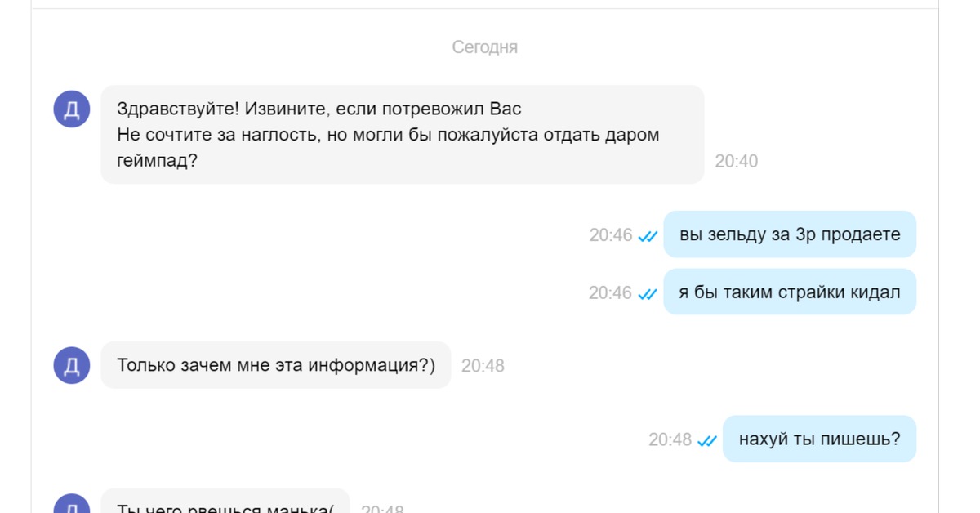Click the 20:40 timestamp
Screen dimensions: 980x513
point(736,162)
